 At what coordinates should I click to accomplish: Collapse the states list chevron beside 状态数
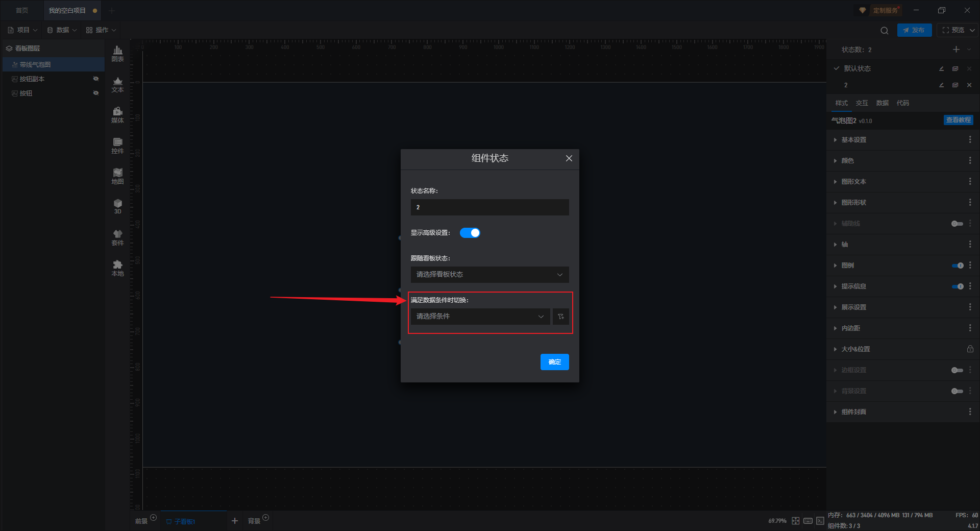pyautogui.click(x=969, y=50)
